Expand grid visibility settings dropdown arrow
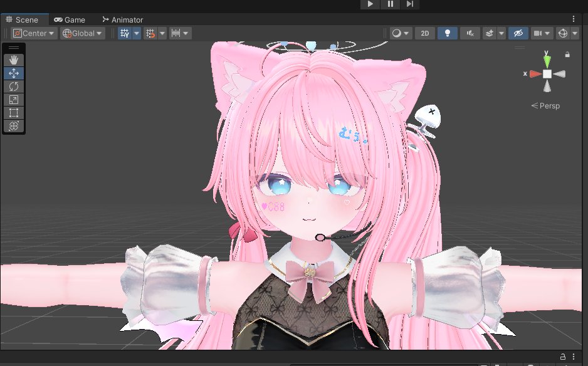 point(137,33)
